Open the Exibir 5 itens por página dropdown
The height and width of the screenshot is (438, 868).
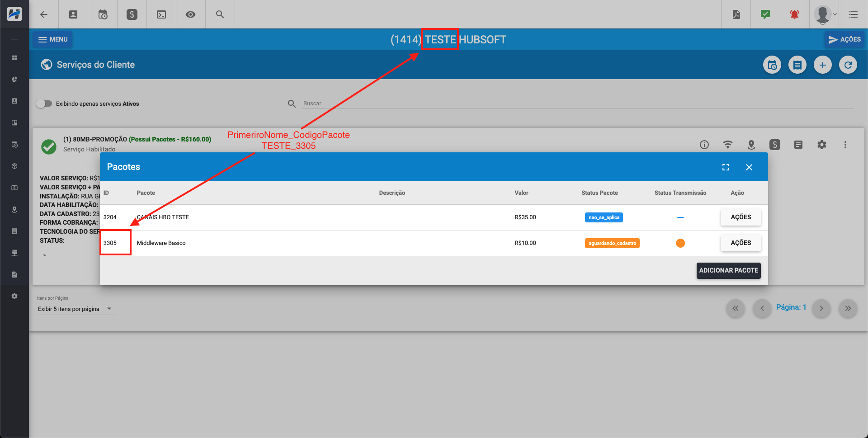[75, 309]
